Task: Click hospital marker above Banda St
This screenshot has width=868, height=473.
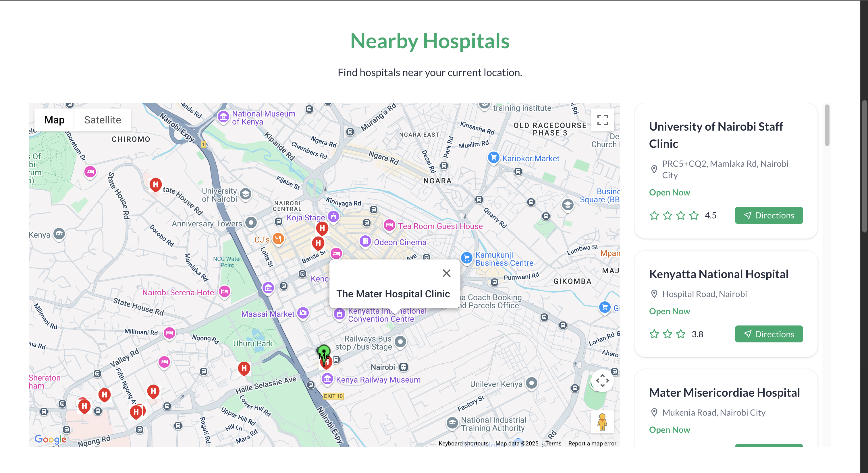Action: [318, 243]
